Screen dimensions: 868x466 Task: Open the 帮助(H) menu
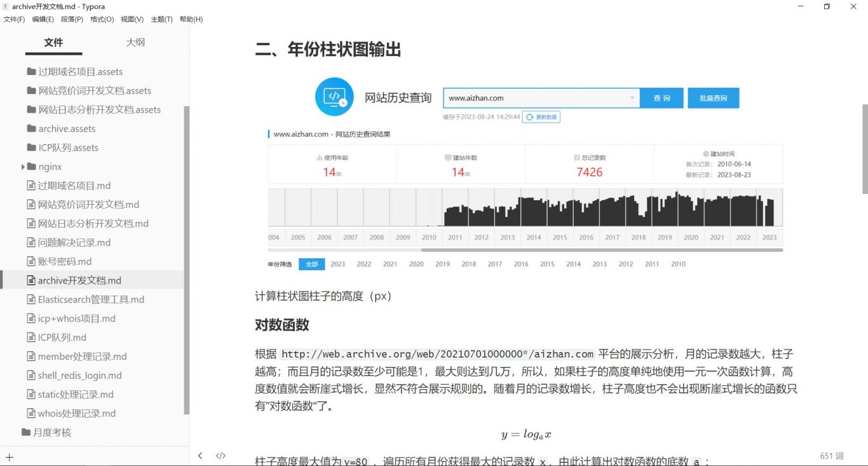point(191,19)
